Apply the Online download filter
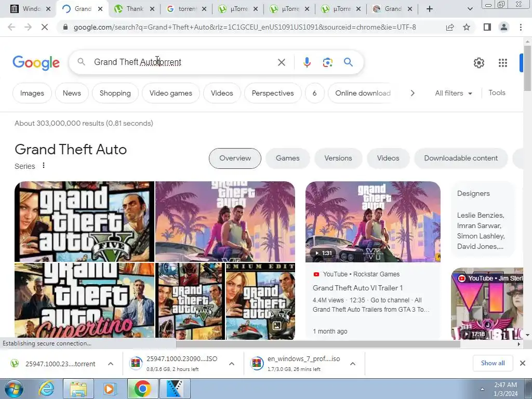The image size is (532, 399). (363, 93)
